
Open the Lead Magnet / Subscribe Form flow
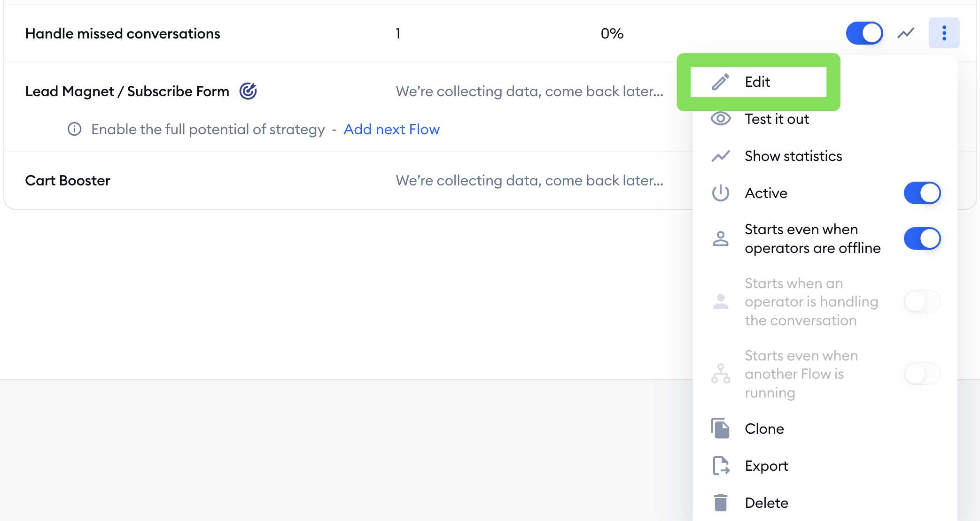[x=127, y=91]
